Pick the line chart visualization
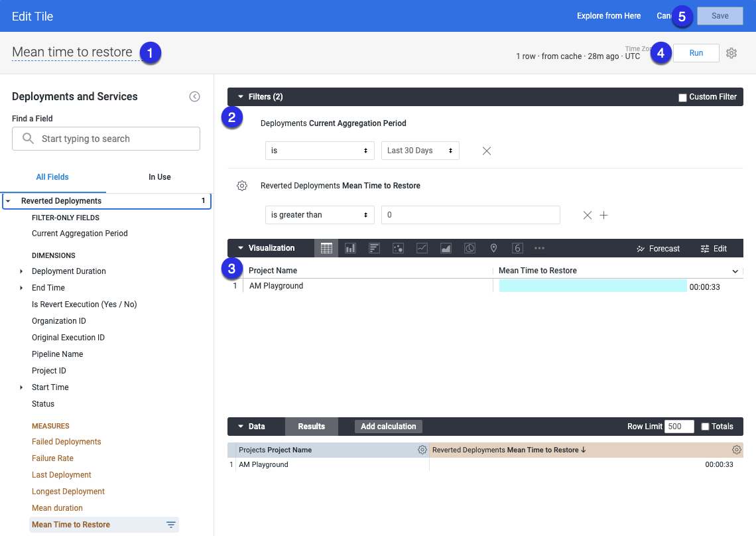This screenshot has height=536, width=756. 422,248
